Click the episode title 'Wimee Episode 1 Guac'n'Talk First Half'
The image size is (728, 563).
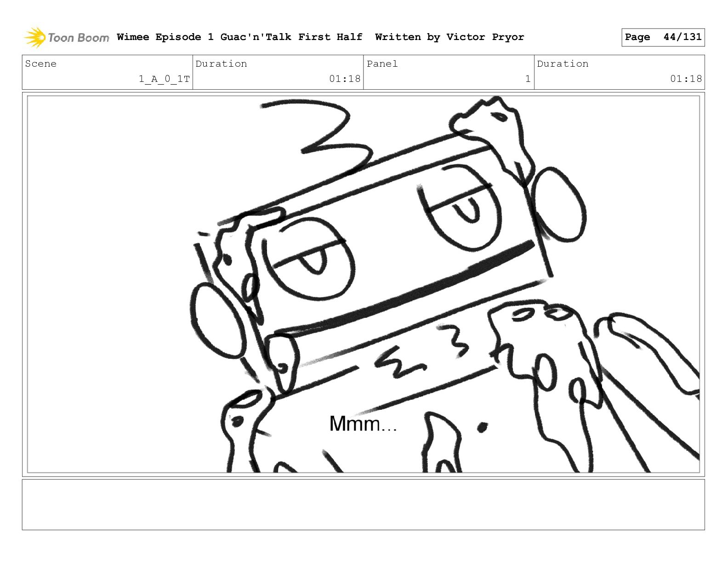[239, 37]
